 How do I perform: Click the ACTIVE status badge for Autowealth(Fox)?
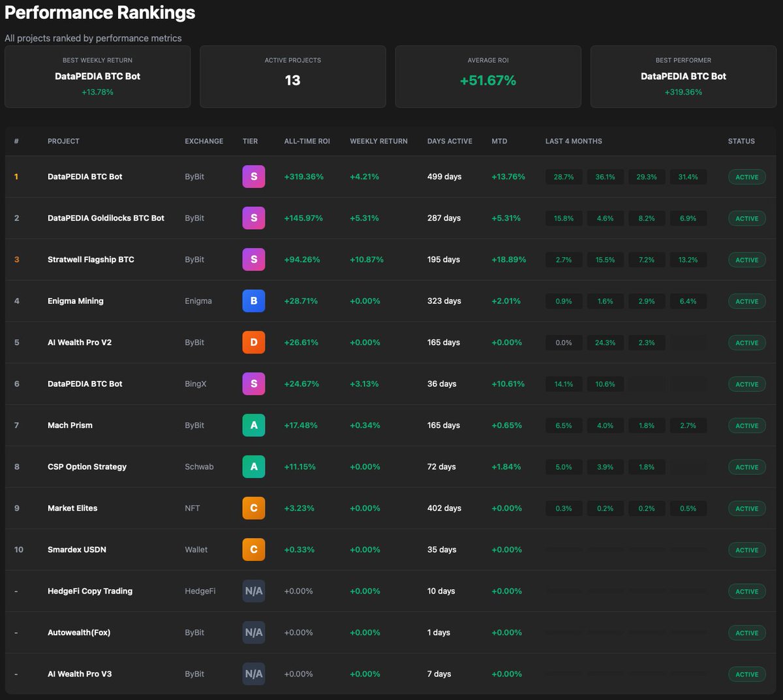click(747, 633)
